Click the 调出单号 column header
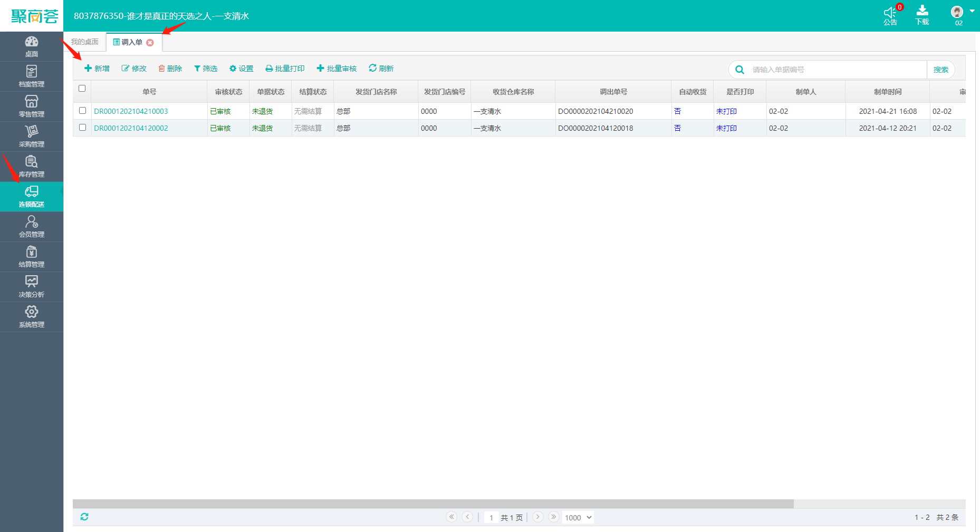Image resolution: width=980 pixels, height=532 pixels. [613, 92]
